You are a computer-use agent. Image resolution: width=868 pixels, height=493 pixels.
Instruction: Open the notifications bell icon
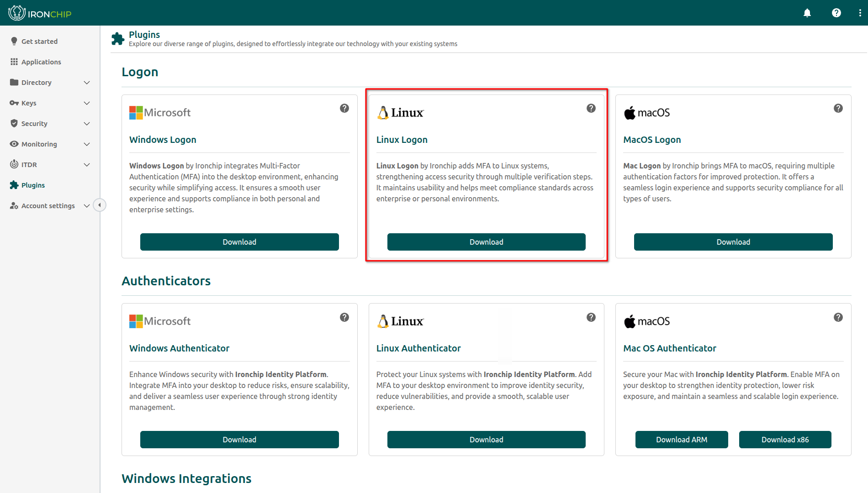click(807, 13)
